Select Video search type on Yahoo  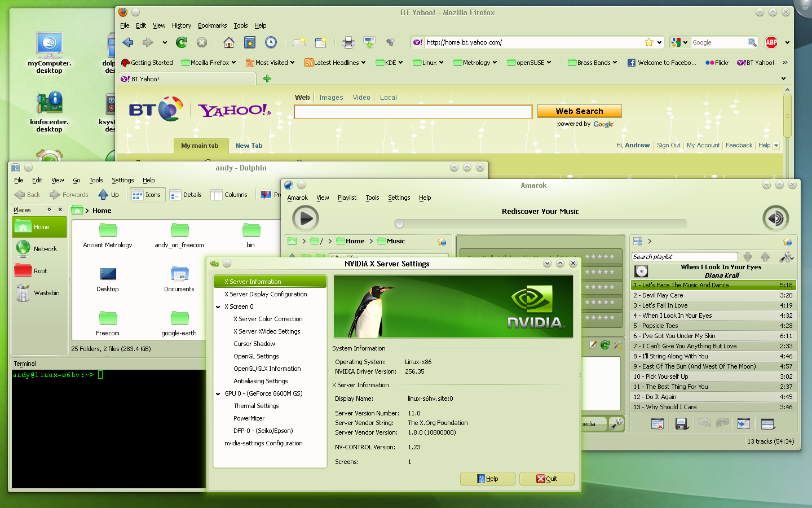click(361, 98)
